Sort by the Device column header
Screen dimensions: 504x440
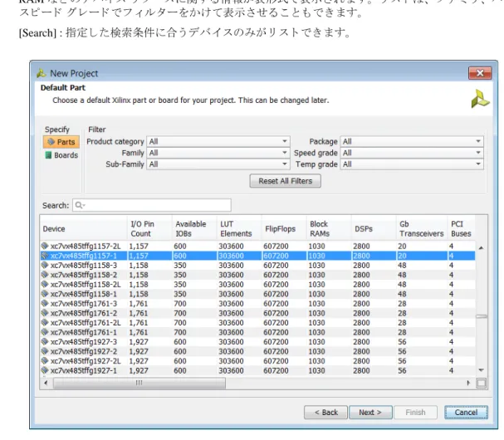tap(84, 228)
